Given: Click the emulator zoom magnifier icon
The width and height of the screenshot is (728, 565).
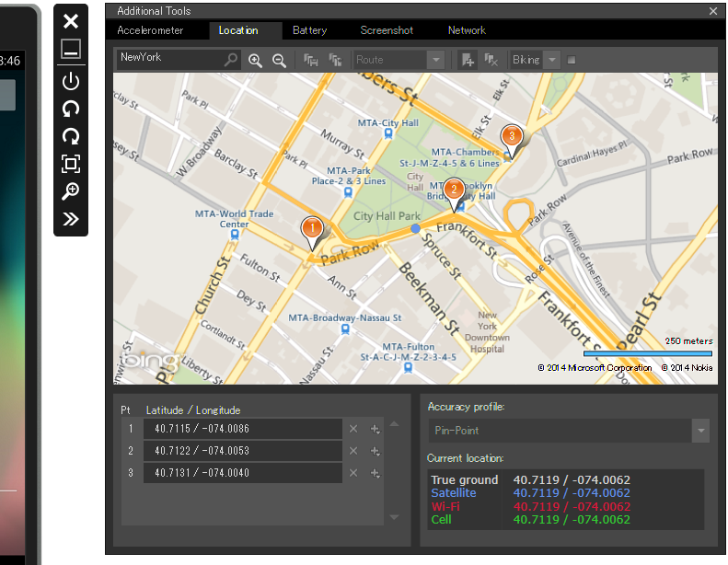Looking at the screenshot, I should click(x=71, y=191).
